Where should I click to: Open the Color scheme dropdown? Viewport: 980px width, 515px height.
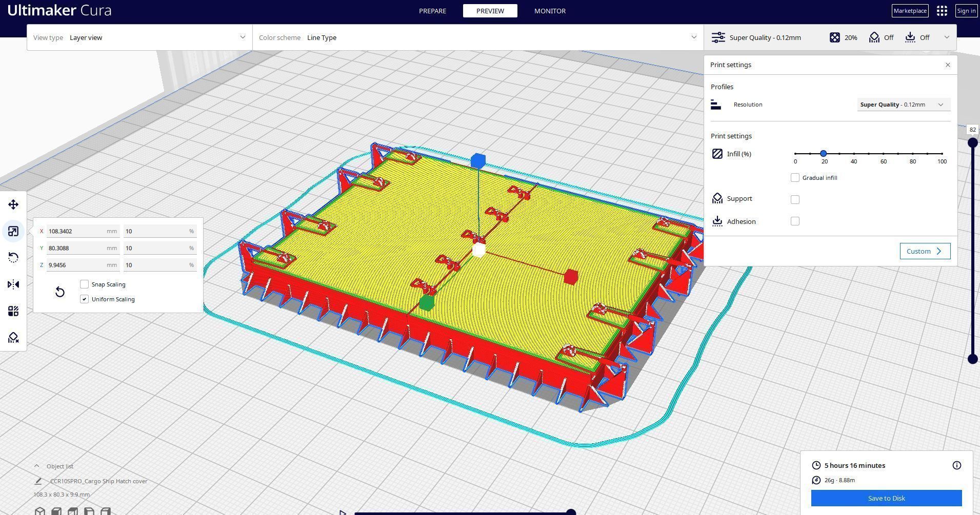pos(478,37)
